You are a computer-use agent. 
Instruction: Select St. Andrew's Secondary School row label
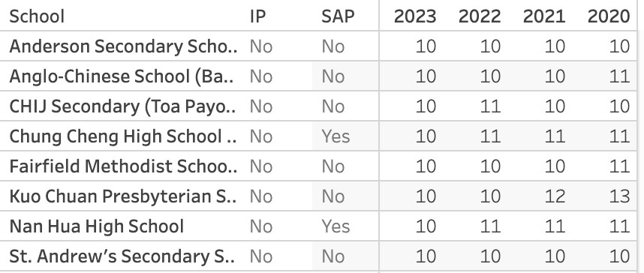pos(122,256)
